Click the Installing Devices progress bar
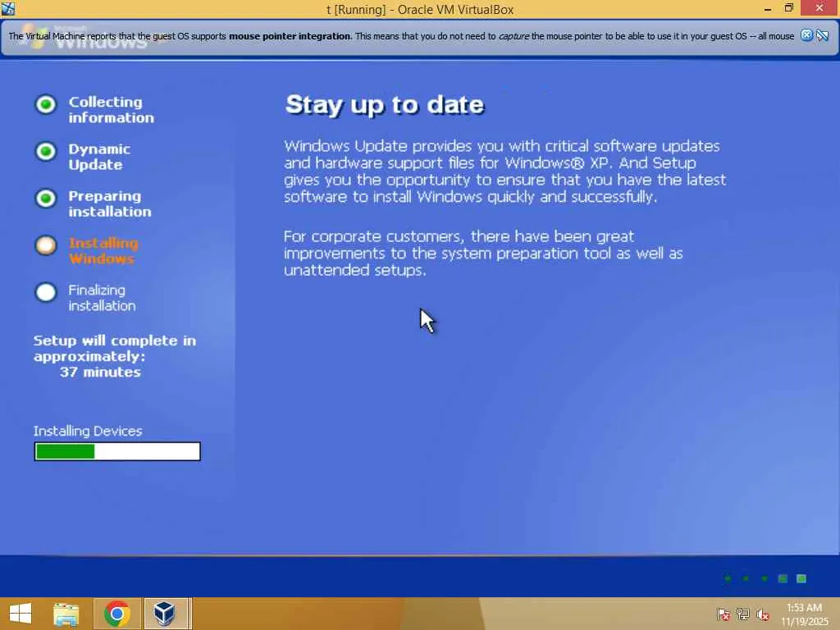 click(117, 451)
